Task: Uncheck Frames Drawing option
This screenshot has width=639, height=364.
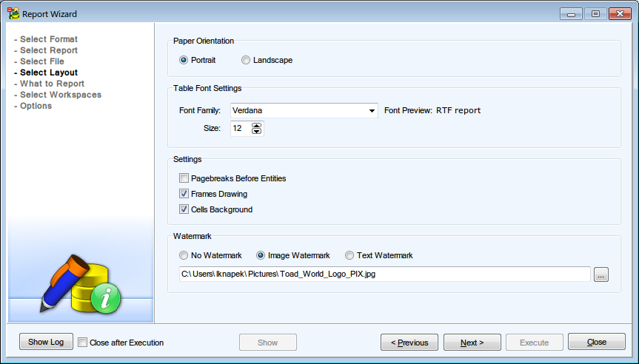Action: click(x=184, y=194)
